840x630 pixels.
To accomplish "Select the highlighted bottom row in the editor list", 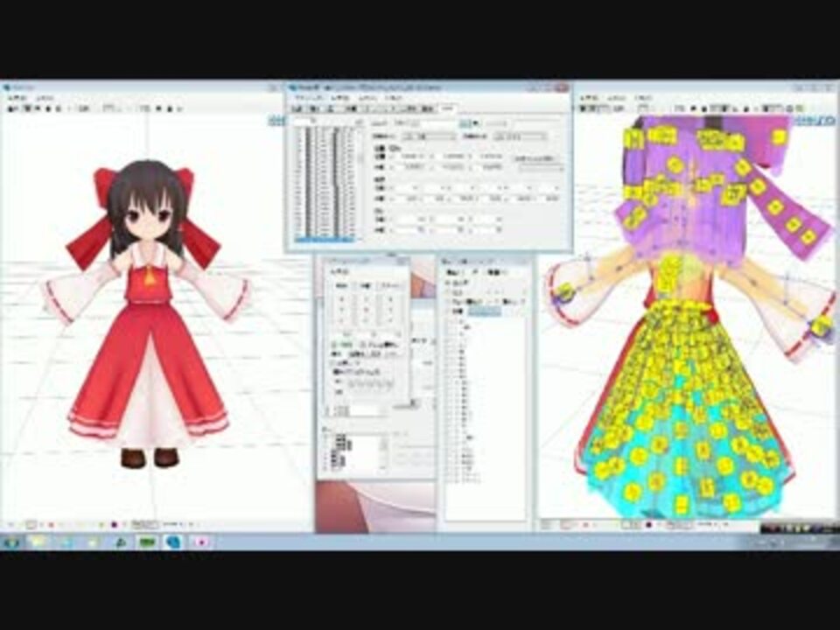I will [x=324, y=239].
